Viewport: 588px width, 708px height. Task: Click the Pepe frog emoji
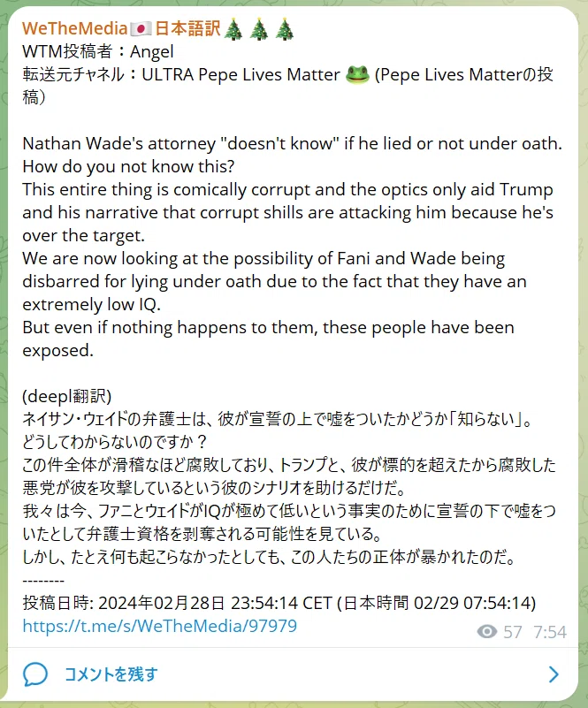tap(357, 75)
